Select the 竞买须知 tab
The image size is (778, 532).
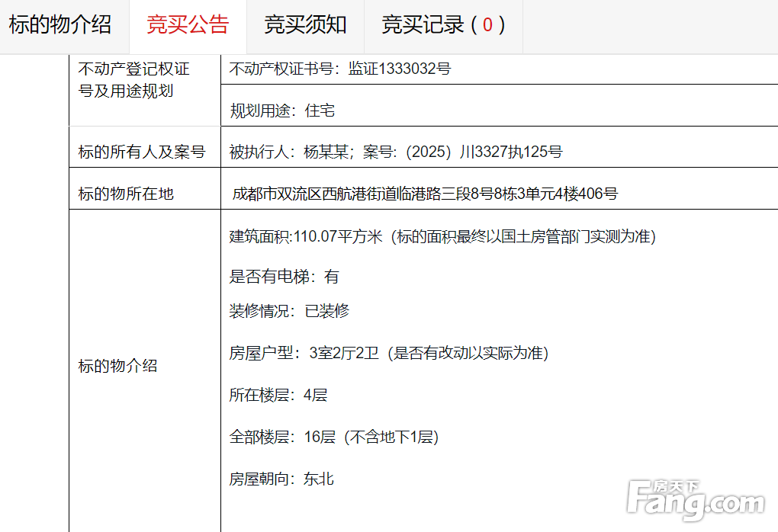tap(305, 25)
